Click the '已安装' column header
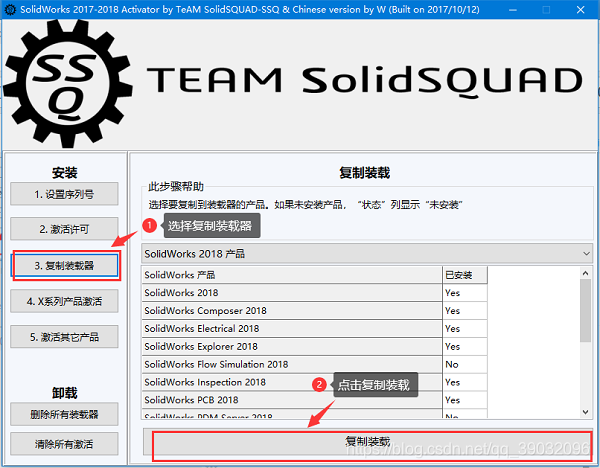This screenshot has height=468, width=600. pos(465,275)
